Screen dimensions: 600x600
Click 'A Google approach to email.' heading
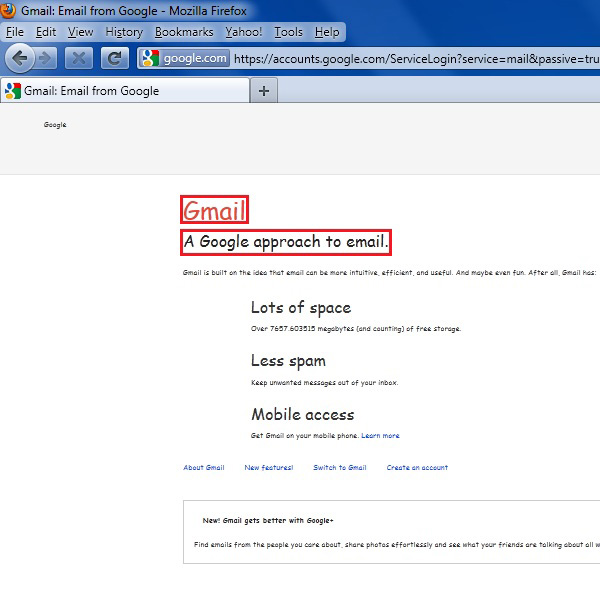286,242
